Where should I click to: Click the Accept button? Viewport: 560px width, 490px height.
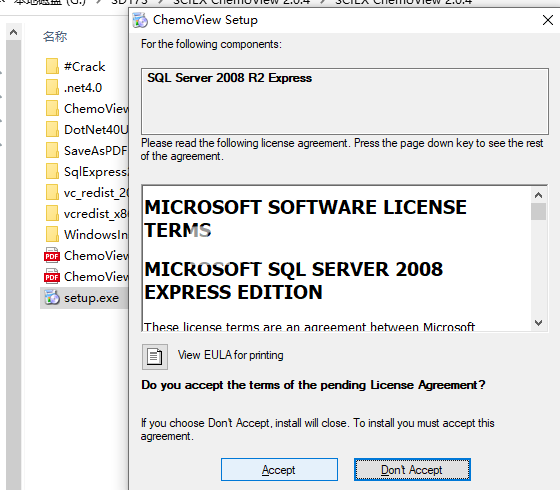point(279,470)
